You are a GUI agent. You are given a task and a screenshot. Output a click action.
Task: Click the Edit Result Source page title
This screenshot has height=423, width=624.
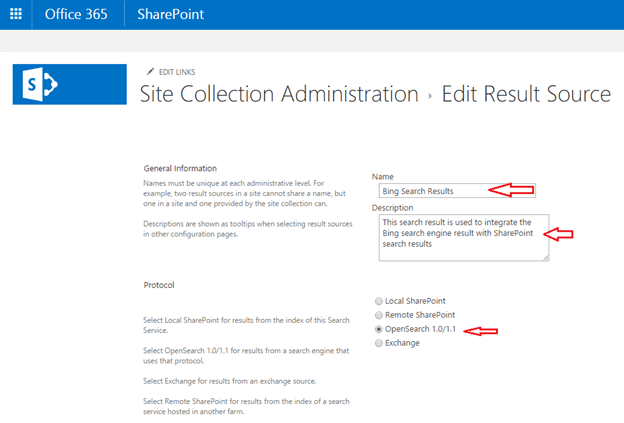(527, 95)
